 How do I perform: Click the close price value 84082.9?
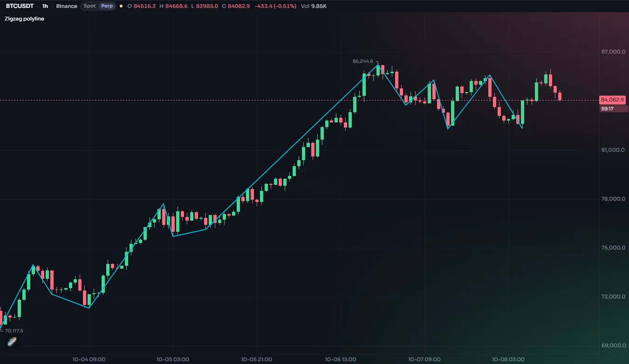239,6
